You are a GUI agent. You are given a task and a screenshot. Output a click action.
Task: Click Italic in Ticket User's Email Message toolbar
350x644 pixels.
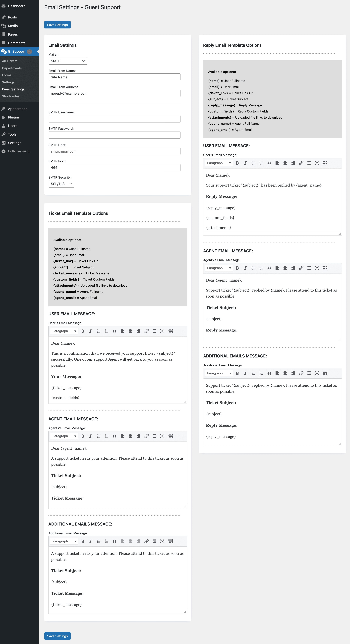coord(90,331)
